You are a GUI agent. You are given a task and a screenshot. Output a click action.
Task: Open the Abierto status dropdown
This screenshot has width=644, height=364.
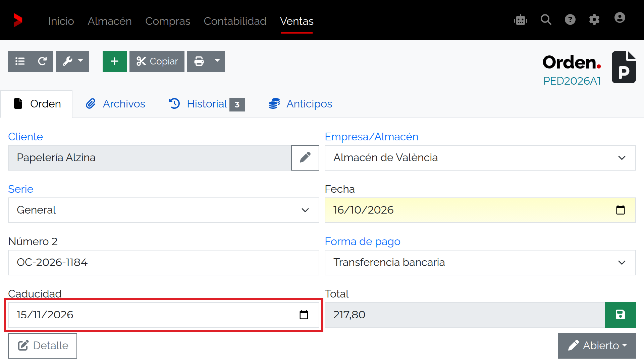click(x=597, y=346)
